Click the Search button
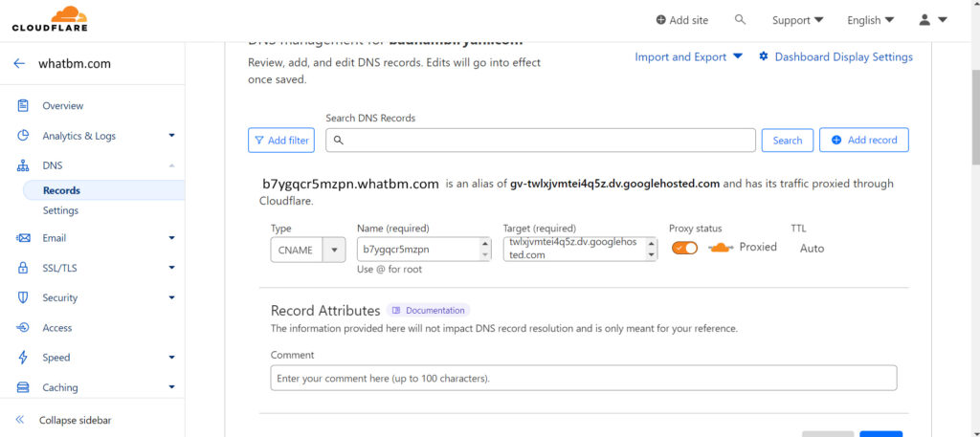Screen dimensions: 980x437 coord(788,141)
